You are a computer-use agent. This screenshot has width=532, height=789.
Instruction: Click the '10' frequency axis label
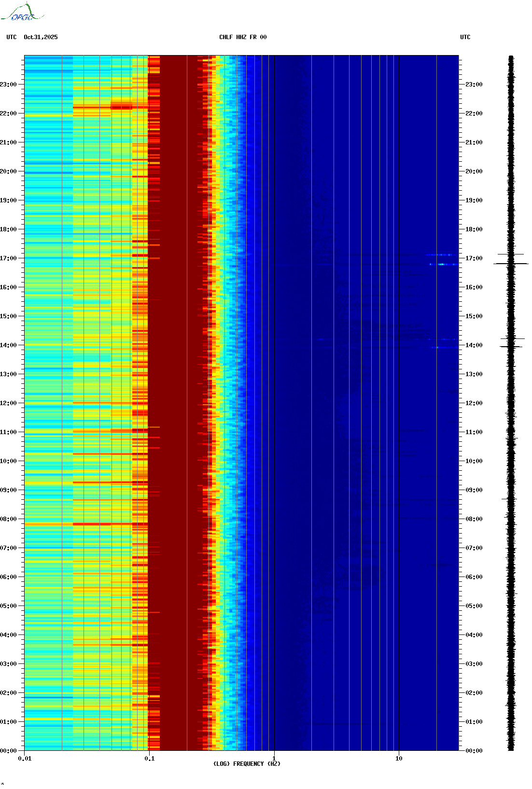pos(399,759)
